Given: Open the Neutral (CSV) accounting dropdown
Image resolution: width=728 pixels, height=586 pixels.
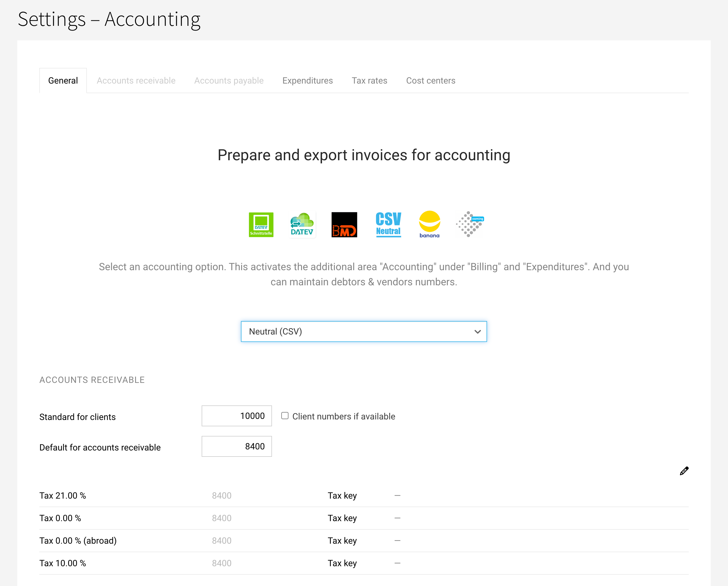Looking at the screenshot, I should coord(364,331).
